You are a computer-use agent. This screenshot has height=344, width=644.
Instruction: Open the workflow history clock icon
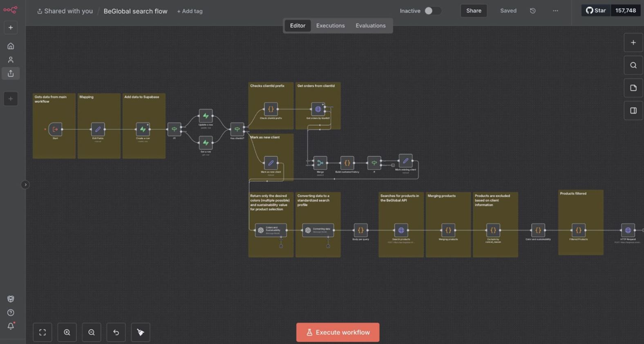[533, 11]
